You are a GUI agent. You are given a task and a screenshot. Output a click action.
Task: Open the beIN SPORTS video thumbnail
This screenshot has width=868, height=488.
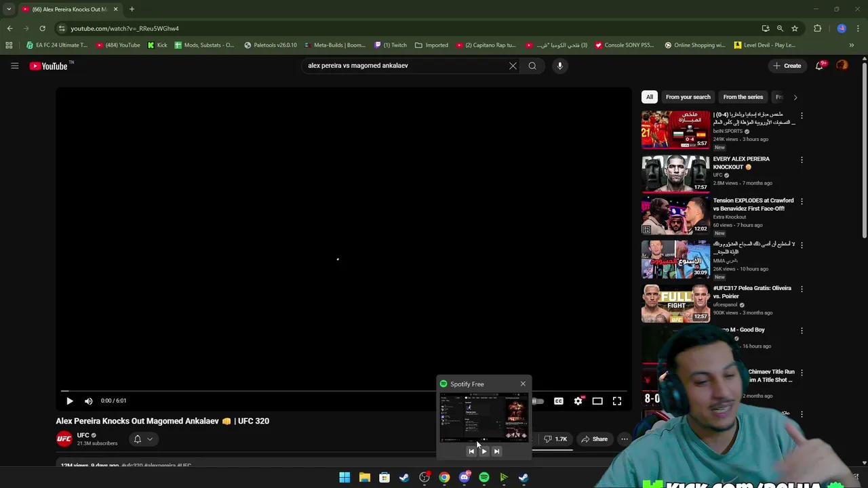tap(675, 129)
